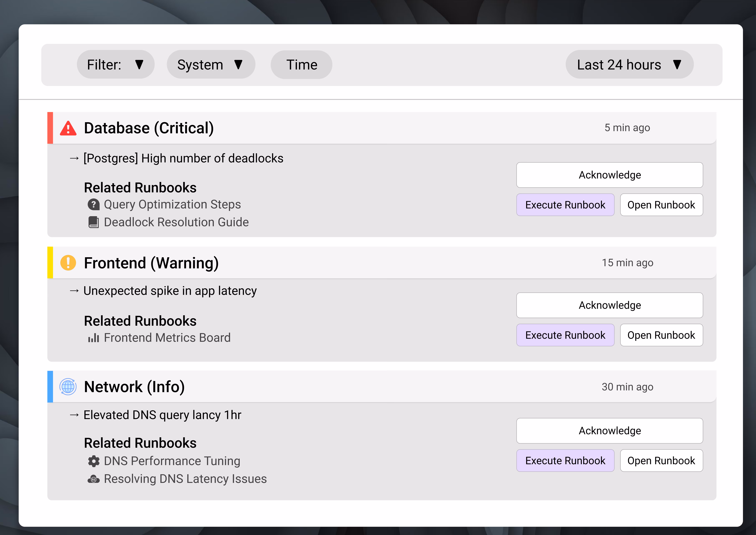The image size is (756, 535).
Task: Click the Network (Info) alert title
Action: [134, 387]
